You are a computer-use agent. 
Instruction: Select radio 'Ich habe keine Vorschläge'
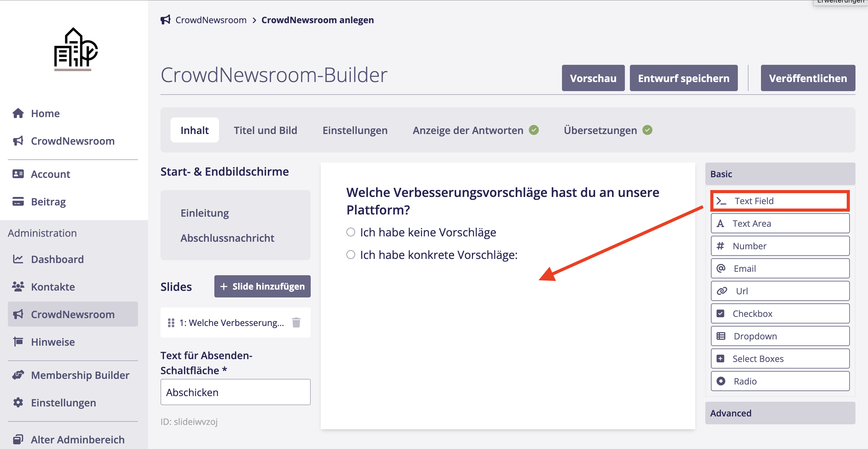tap(351, 232)
